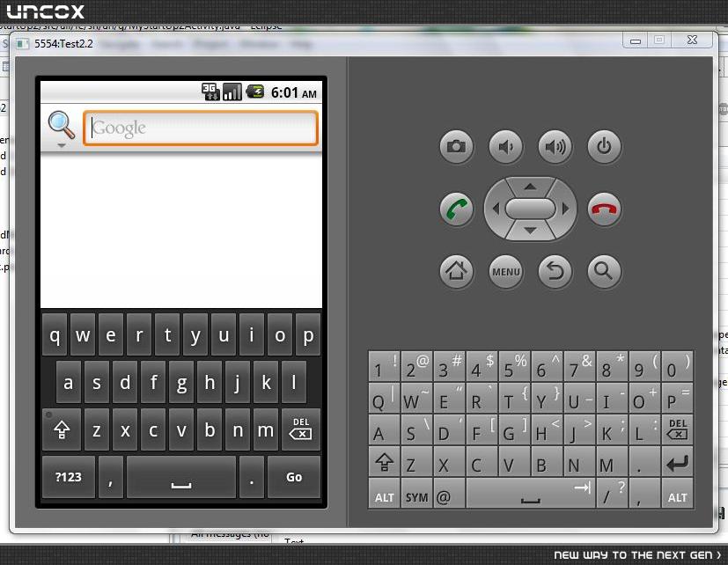This screenshot has height=565, width=728.
Task: Click the 6:01 AM clock
Action: tap(293, 93)
